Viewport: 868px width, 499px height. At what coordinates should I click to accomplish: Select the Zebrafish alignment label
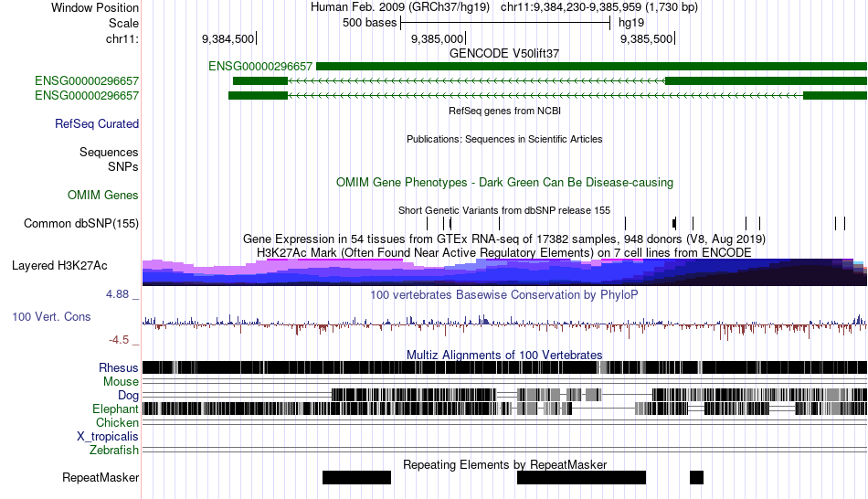(x=114, y=450)
